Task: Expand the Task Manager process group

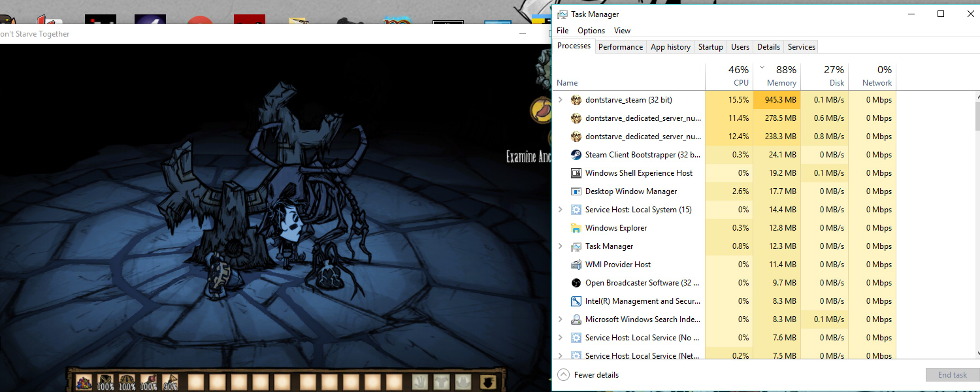Action: pos(560,246)
